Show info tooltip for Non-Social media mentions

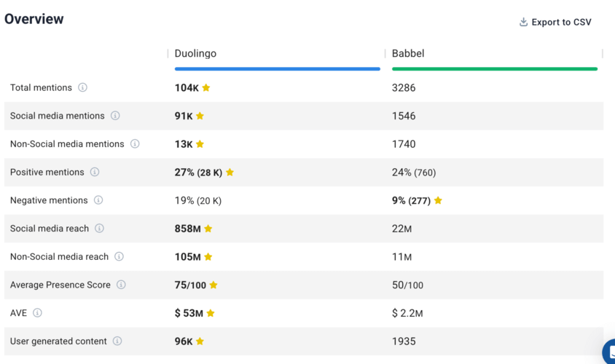135,144
